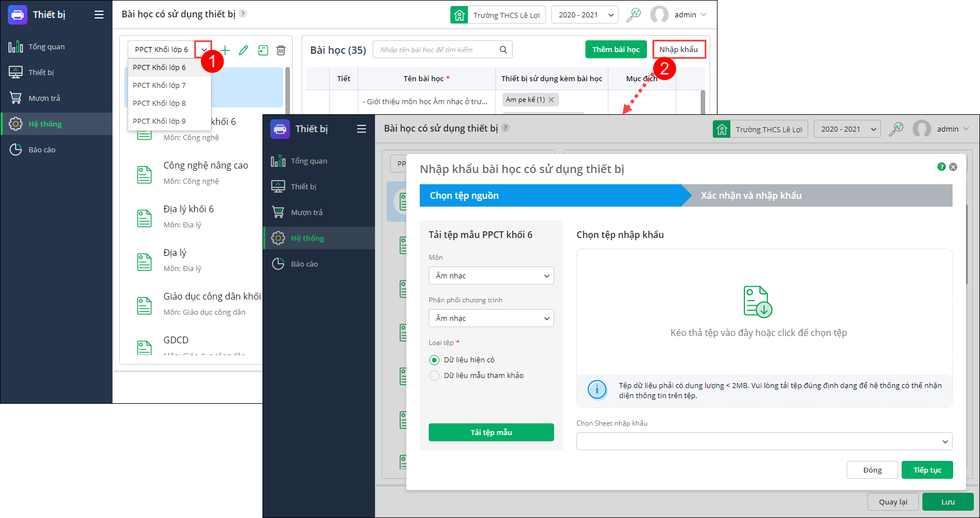The image size is (980, 518).
Task: Click the Quay lại button
Action: click(x=893, y=502)
